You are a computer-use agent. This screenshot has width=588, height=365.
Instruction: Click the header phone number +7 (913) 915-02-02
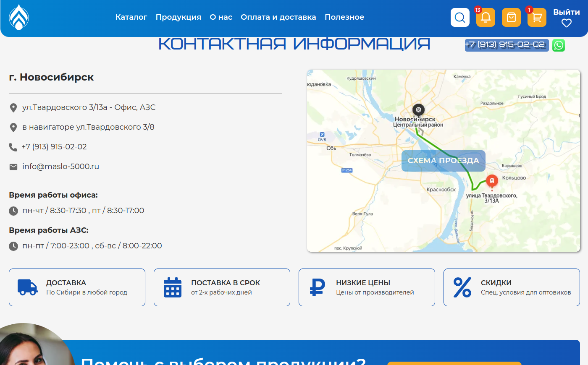tap(507, 45)
